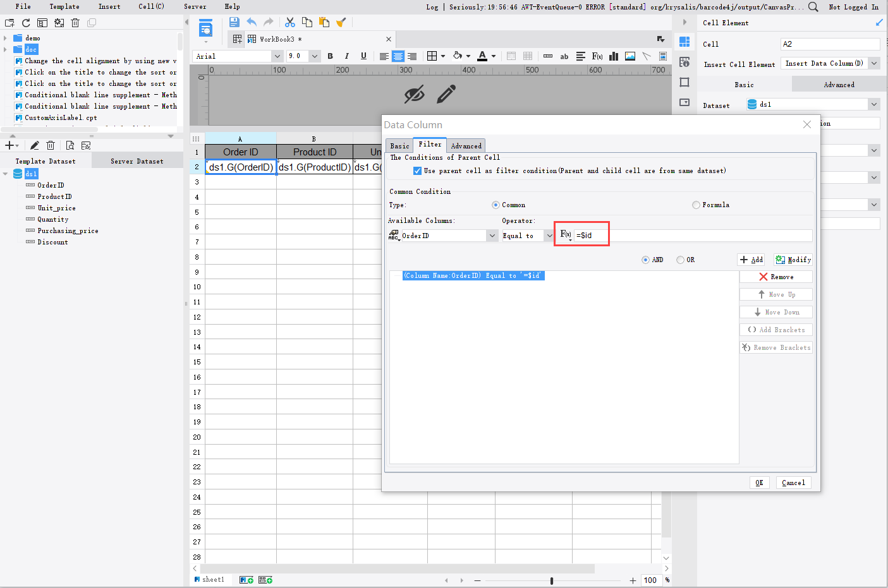
Task: Click the Save toolbar icon
Action: (234, 21)
